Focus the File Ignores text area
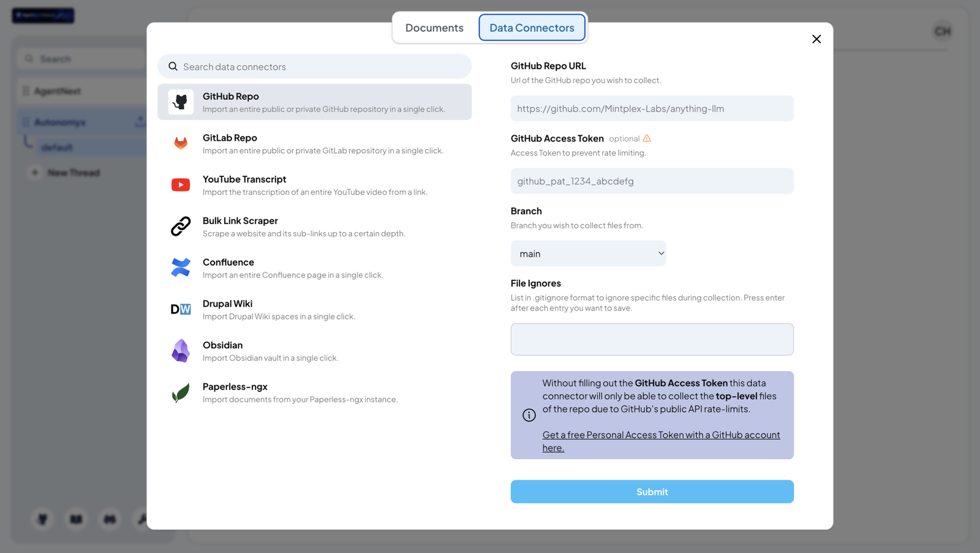The height and width of the screenshot is (553, 980). point(651,339)
